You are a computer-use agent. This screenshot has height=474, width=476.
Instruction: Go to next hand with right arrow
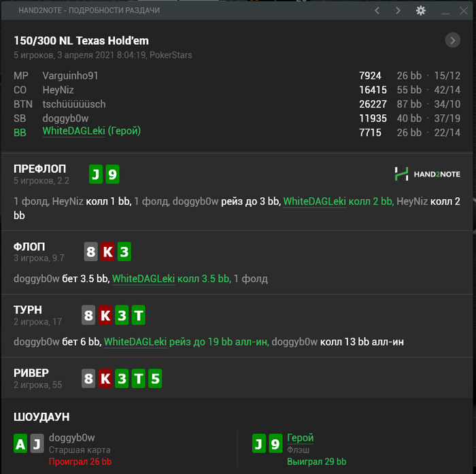click(398, 11)
